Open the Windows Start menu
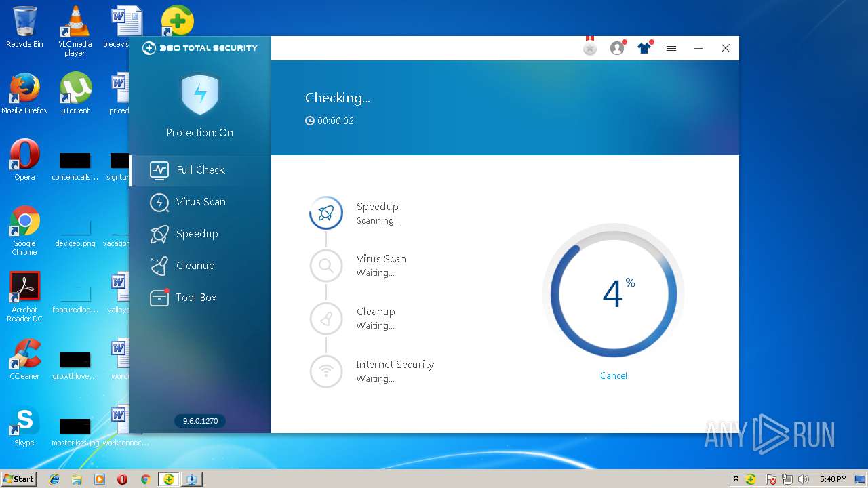This screenshot has height=488, width=868. pyautogui.click(x=19, y=479)
